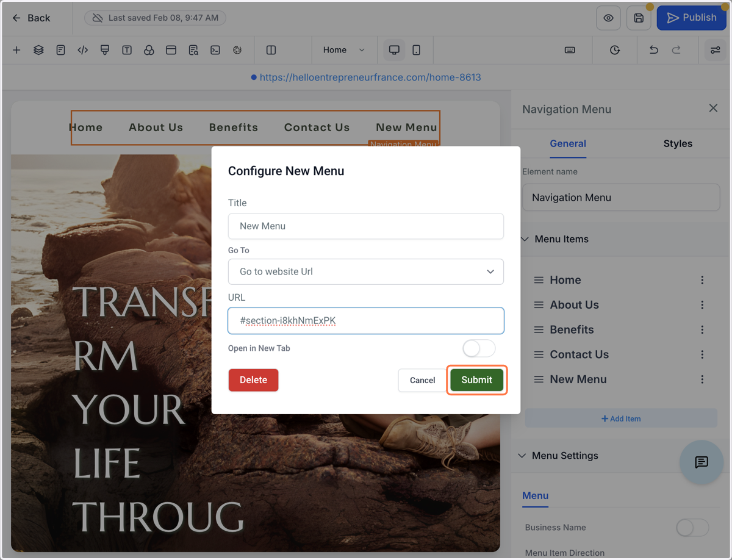
Task: Click the save disk icon
Action: click(x=639, y=18)
